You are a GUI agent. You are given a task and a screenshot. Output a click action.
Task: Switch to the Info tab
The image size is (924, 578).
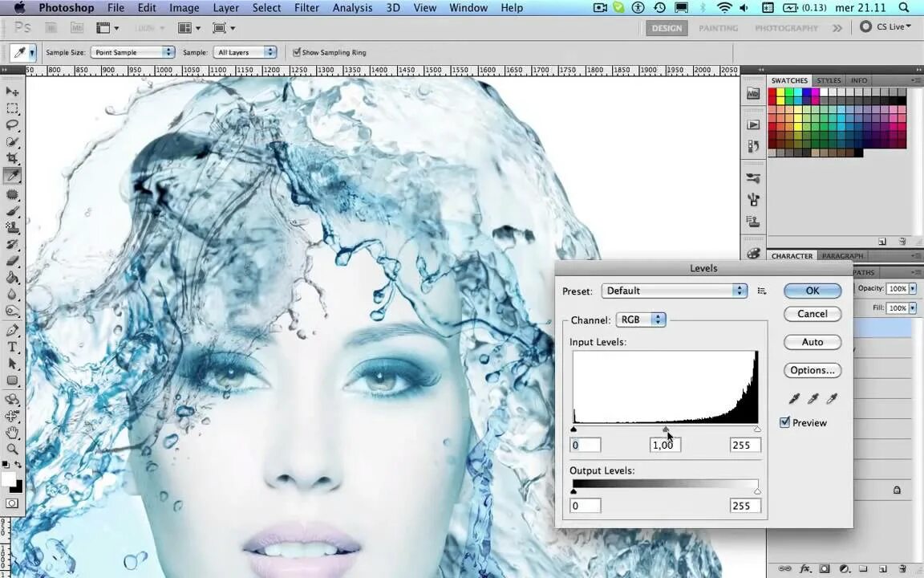point(858,80)
